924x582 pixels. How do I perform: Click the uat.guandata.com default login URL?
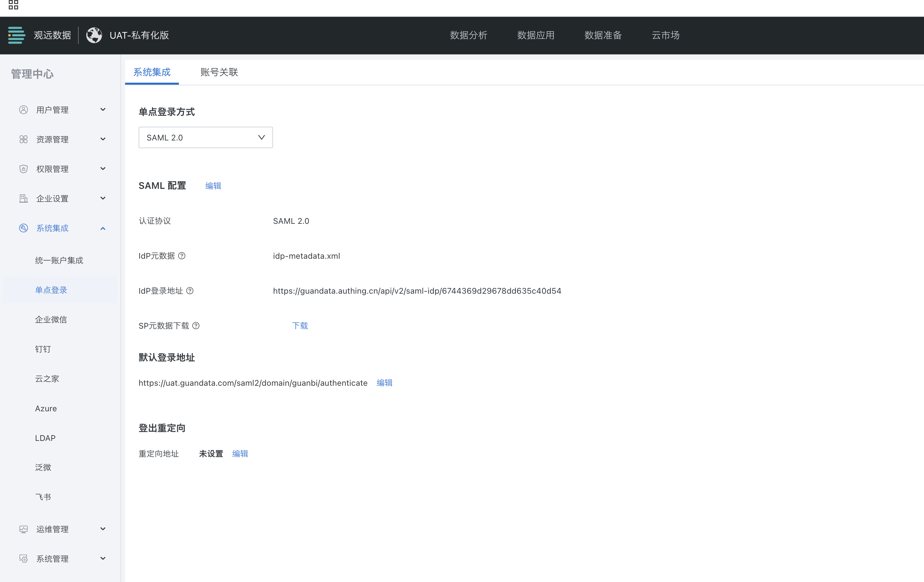coord(253,383)
